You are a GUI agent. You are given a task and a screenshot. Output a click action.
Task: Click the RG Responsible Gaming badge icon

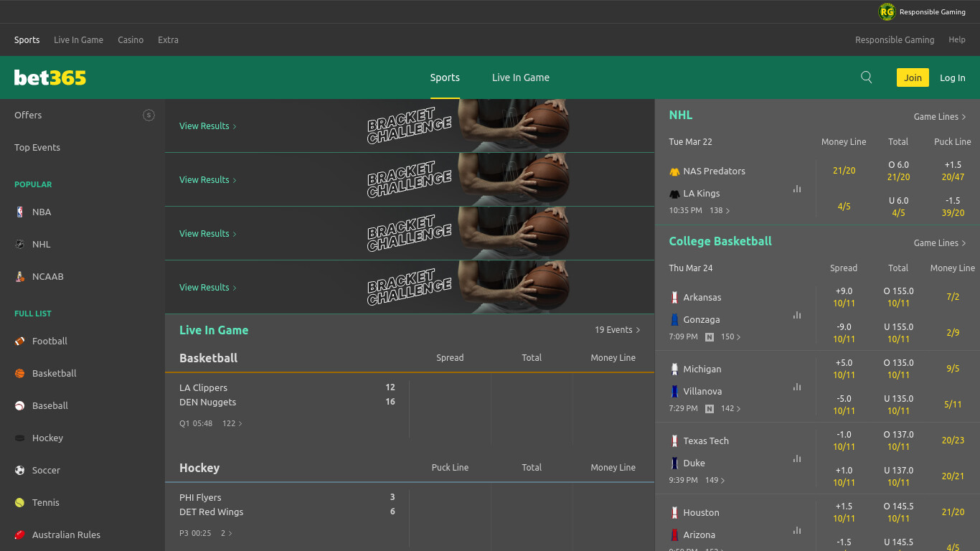coord(887,11)
